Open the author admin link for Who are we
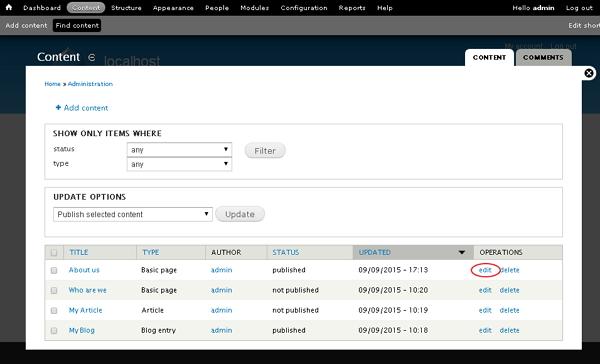 click(x=222, y=290)
